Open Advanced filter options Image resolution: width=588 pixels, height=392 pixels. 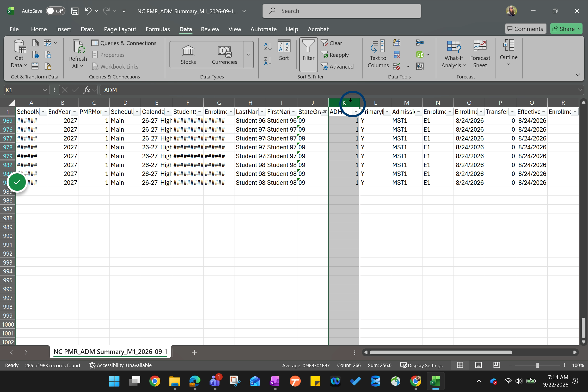click(337, 66)
